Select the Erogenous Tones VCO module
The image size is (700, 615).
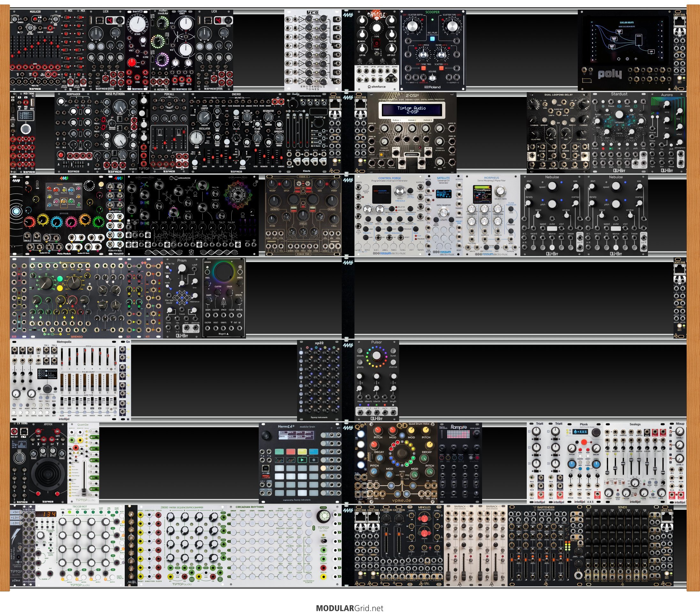click(313, 50)
